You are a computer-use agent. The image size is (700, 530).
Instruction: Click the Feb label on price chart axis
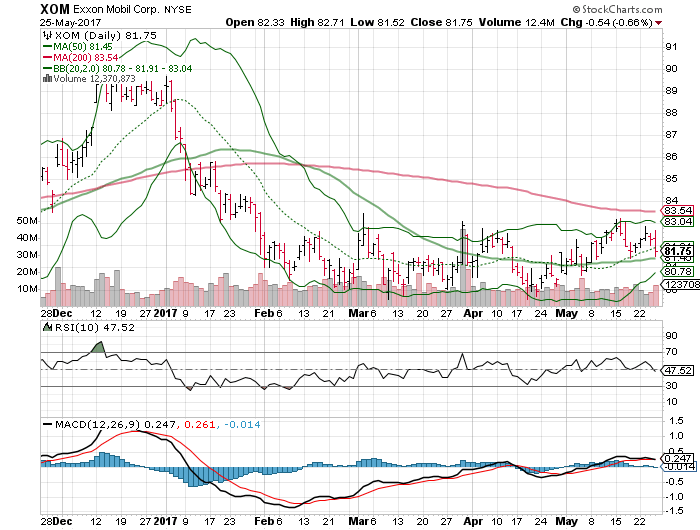[x=264, y=313]
